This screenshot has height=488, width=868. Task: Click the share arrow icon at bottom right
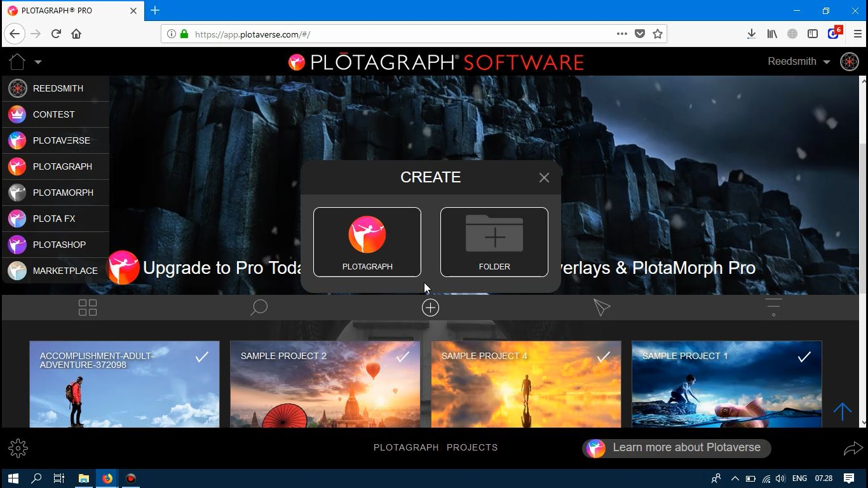click(853, 449)
